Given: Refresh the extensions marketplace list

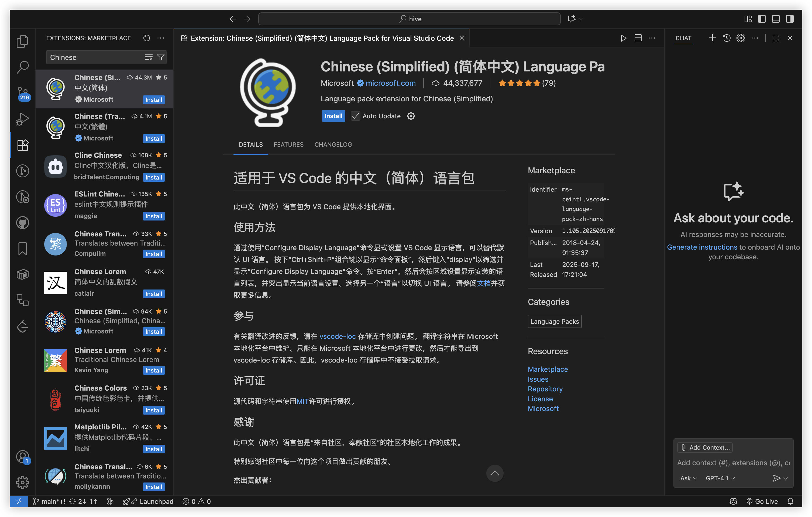Looking at the screenshot, I should click(x=146, y=38).
